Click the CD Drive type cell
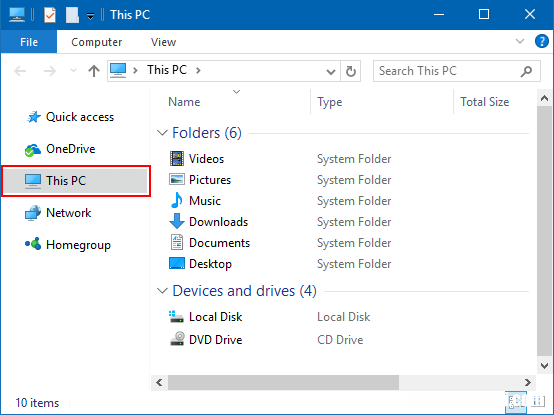This screenshot has height=415, width=554. coord(340,340)
